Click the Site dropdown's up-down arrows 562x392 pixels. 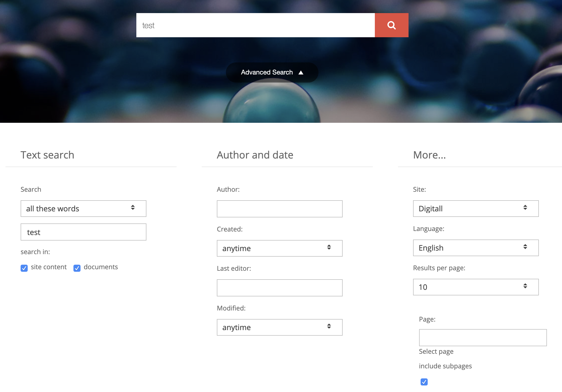pyautogui.click(x=525, y=208)
